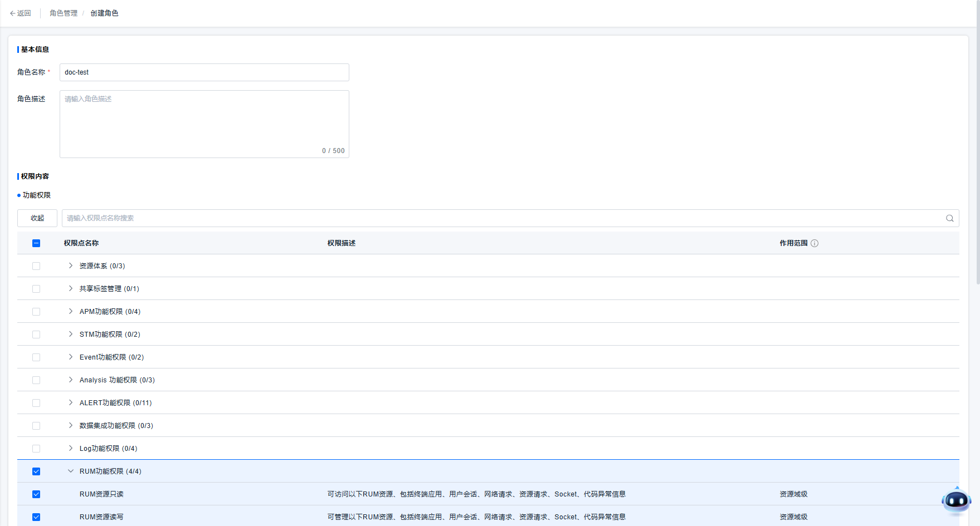
Task: Expand the ALERT功能权限 group
Action: click(71, 403)
